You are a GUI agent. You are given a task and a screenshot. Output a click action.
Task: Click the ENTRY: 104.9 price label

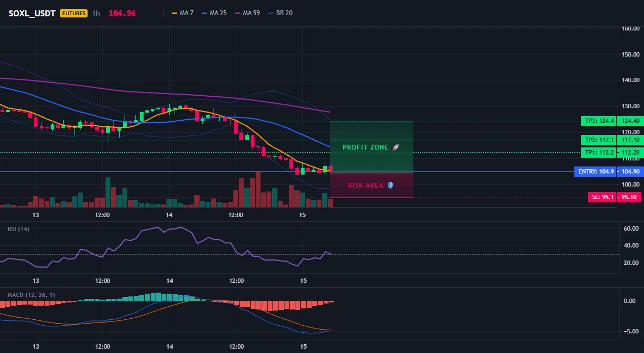(596, 171)
